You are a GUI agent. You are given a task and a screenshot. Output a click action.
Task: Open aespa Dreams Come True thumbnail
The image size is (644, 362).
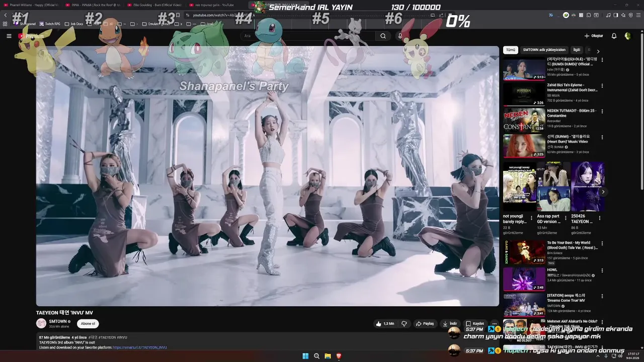tap(524, 304)
